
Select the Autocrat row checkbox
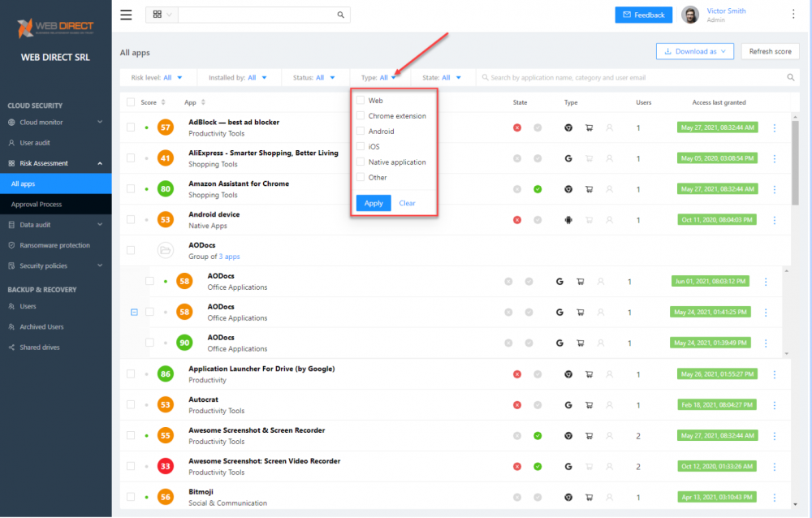pos(131,404)
